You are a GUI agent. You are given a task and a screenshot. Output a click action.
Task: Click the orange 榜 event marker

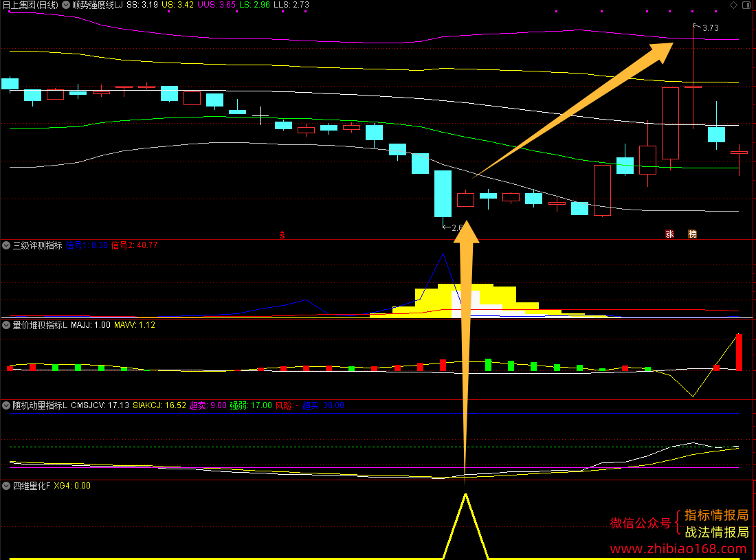point(692,234)
